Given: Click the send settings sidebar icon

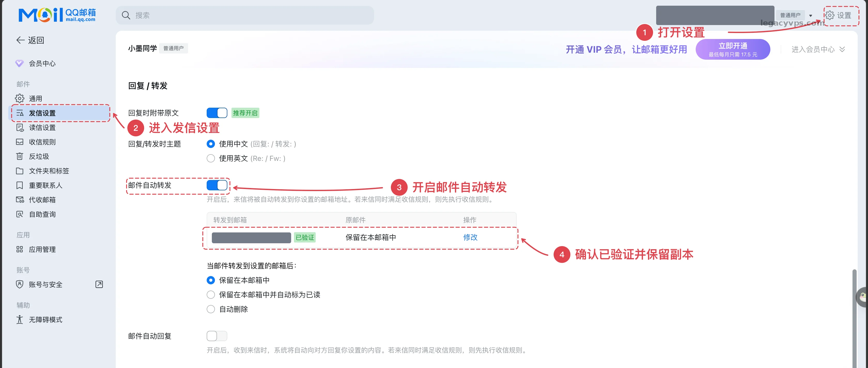Looking at the screenshot, I should tap(20, 113).
